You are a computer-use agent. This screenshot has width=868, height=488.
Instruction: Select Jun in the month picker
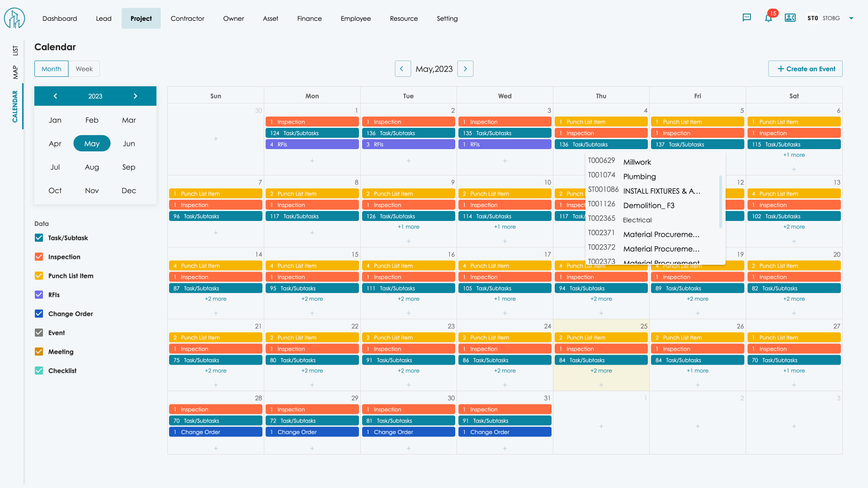coord(129,144)
